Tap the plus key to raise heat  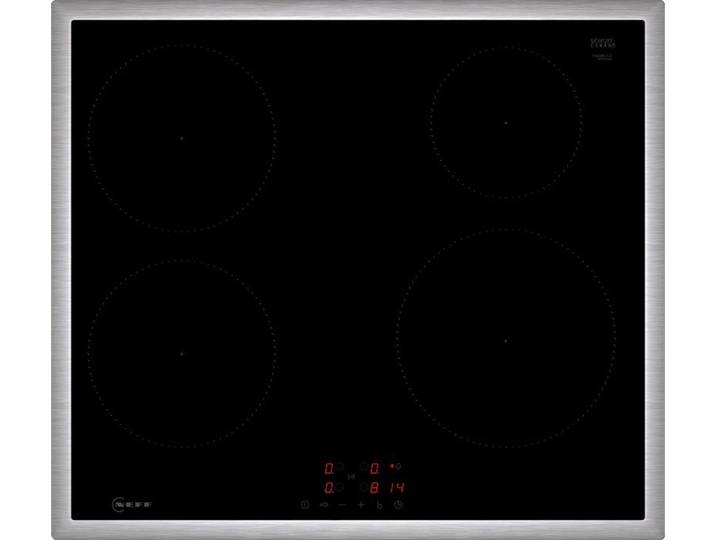pos(361,505)
